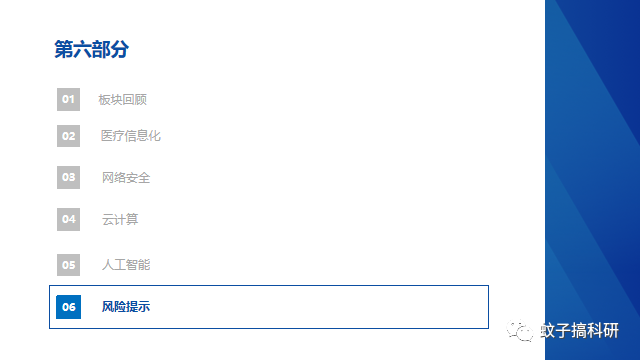This screenshot has height=360, width=640.
Task: Select the 医疗信息化 agenda item
Action: (131, 136)
